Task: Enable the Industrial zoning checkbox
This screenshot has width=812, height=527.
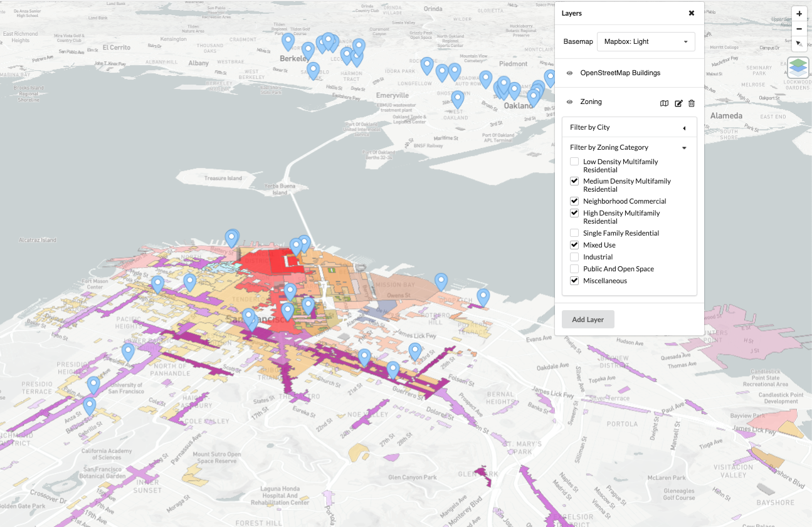Action: click(x=574, y=257)
